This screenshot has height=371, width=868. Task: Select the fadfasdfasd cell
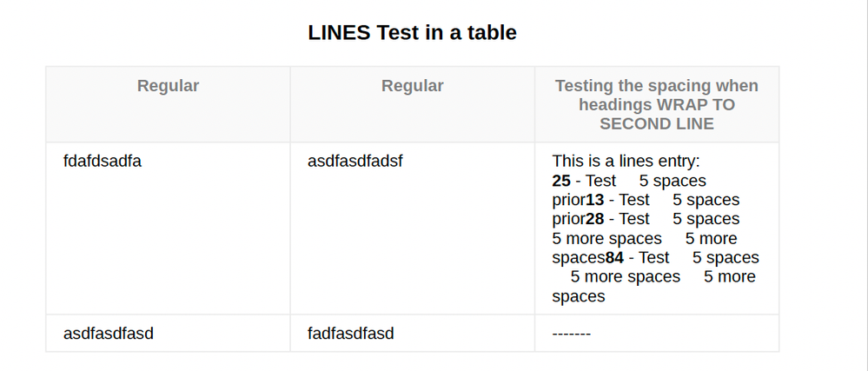[351, 333]
